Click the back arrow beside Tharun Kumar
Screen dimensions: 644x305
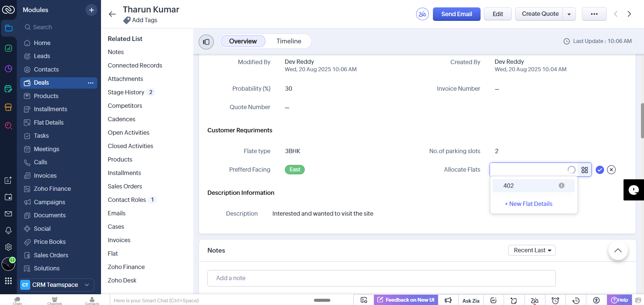click(x=112, y=14)
